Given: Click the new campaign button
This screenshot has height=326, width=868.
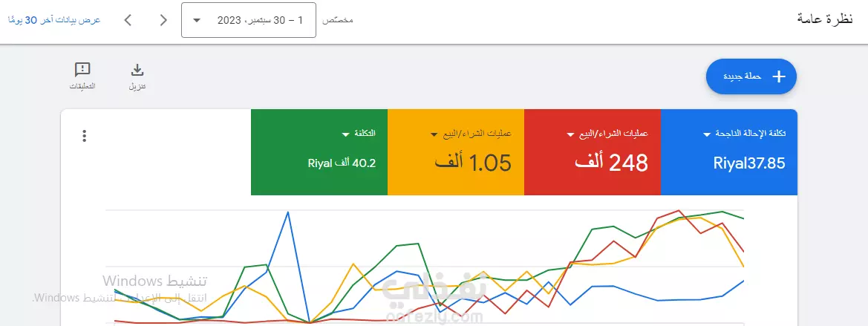Looking at the screenshot, I should point(751,76).
